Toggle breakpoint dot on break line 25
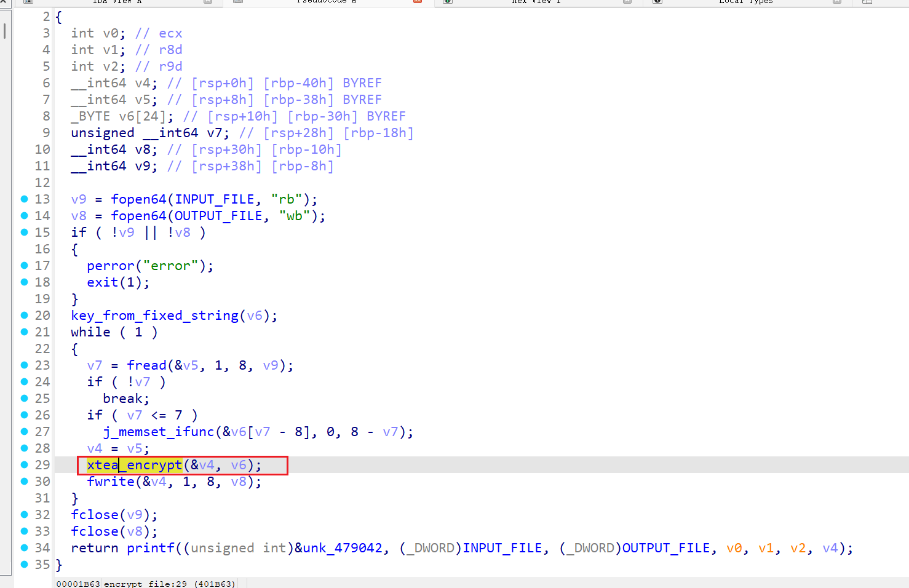The height and width of the screenshot is (588, 909). [25, 398]
